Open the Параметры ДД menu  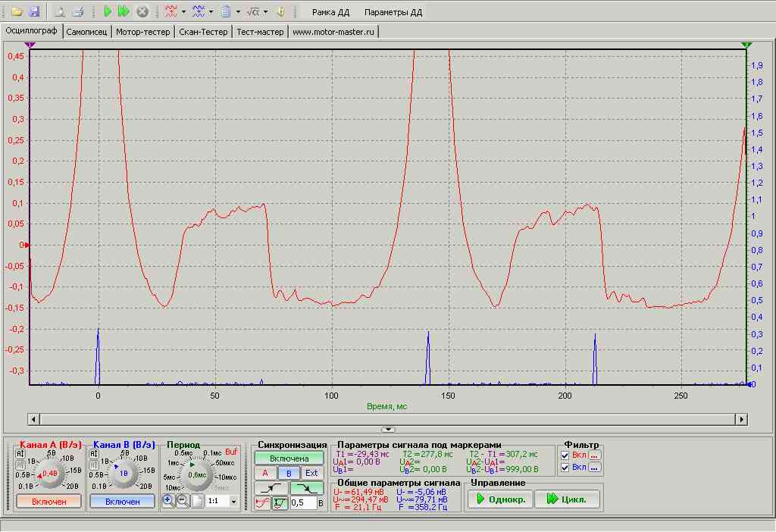[x=393, y=13]
